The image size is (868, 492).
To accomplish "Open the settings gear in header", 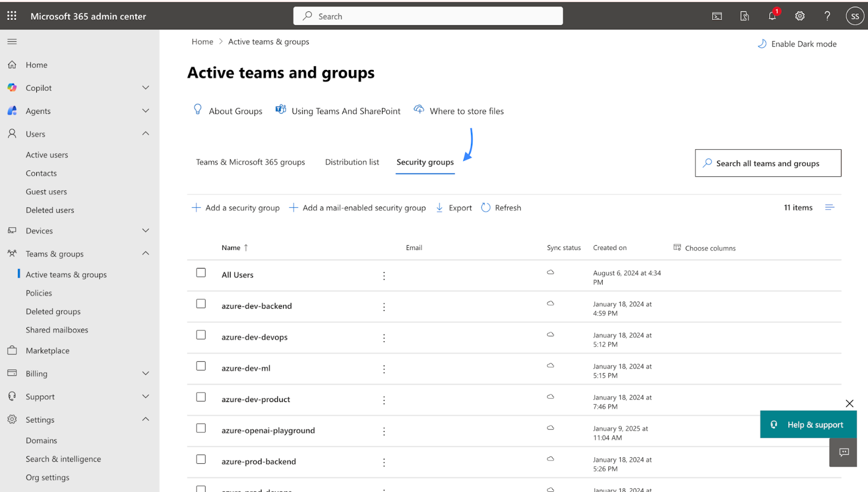I will (x=800, y=16).
